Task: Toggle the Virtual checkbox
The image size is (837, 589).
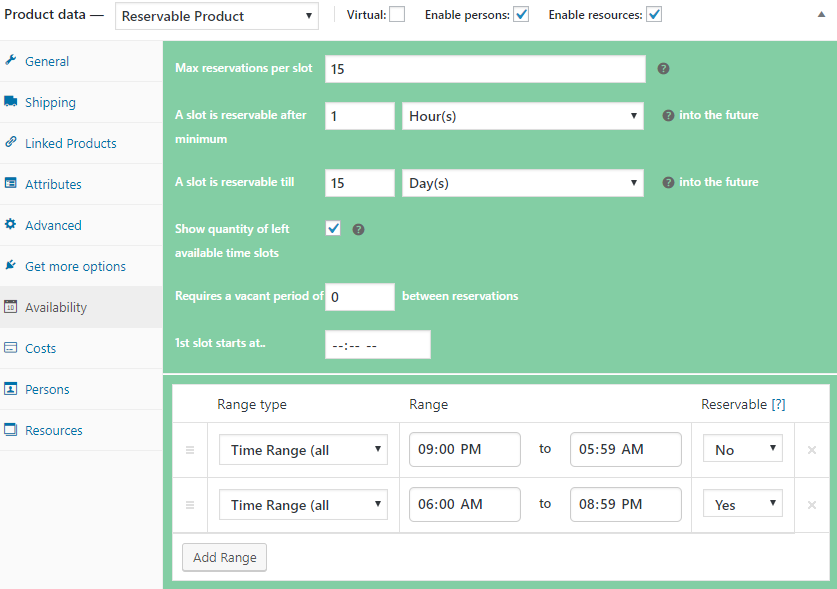Action: pyautogui.click(x=397, y=15)
